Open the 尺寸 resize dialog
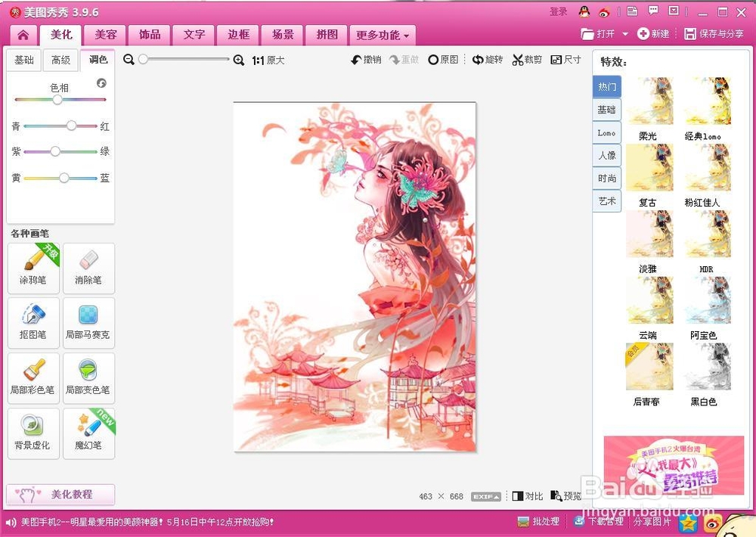 [x=566, y=59]
